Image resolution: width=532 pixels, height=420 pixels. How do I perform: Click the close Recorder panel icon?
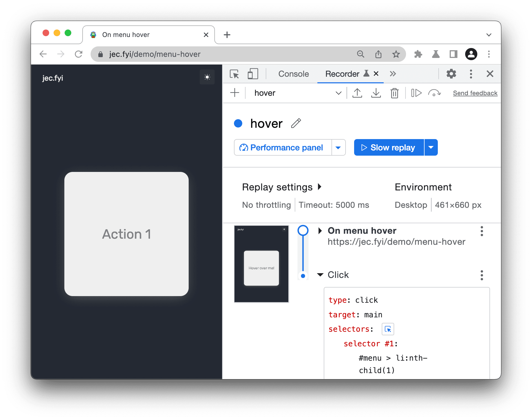coord(377,73)
